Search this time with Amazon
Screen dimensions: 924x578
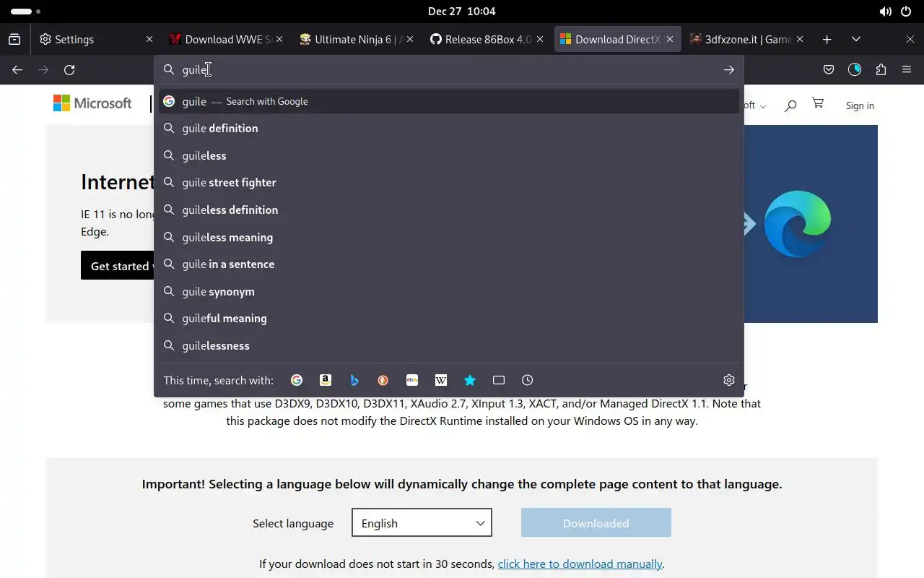[326, 380]
